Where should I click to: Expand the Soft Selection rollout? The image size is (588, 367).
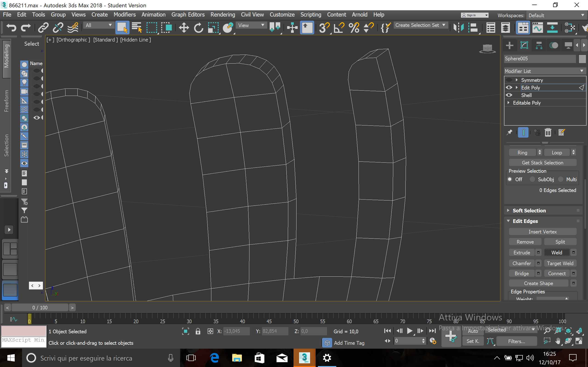(529, 211)
